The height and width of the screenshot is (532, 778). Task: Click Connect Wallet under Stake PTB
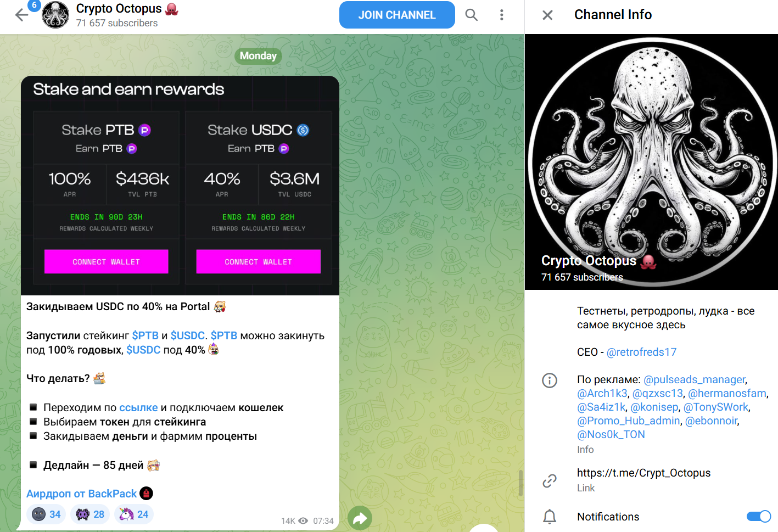click(x=107, y=262)
